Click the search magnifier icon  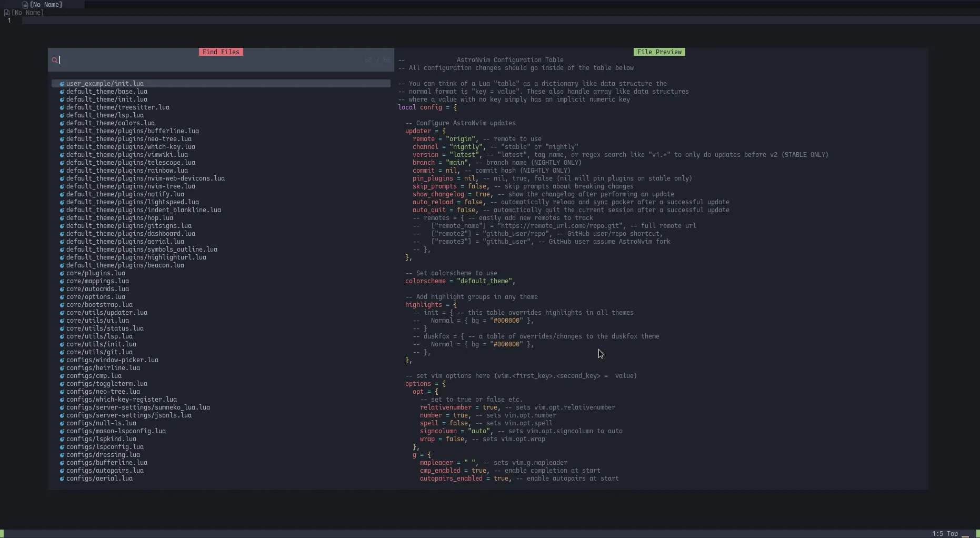(x=56, y=60)
